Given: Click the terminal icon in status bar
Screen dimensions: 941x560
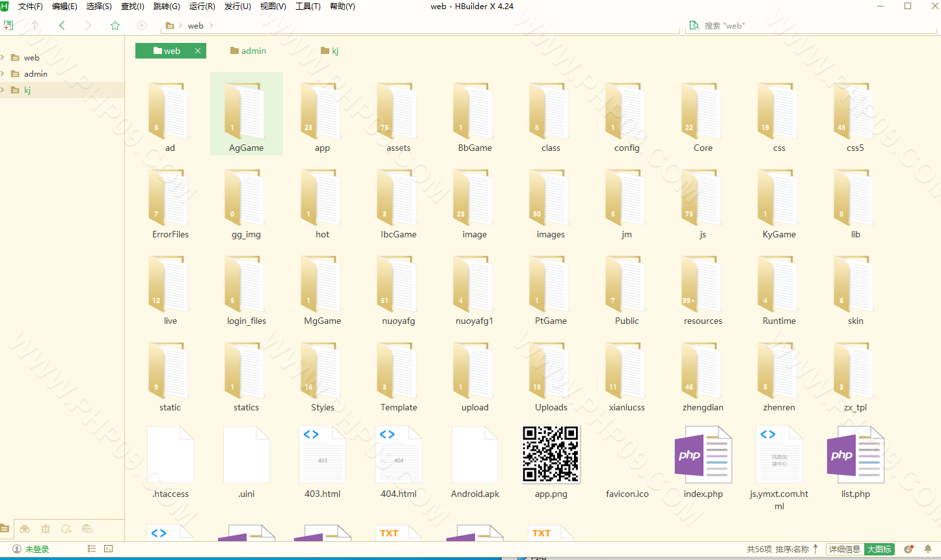Looking at the screenshot, I should (x=109, y=549).
